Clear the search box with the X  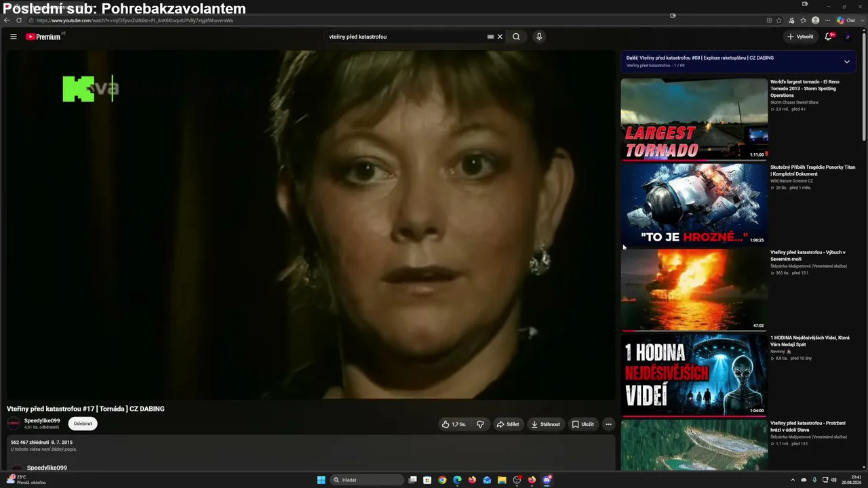coord(500,37)
